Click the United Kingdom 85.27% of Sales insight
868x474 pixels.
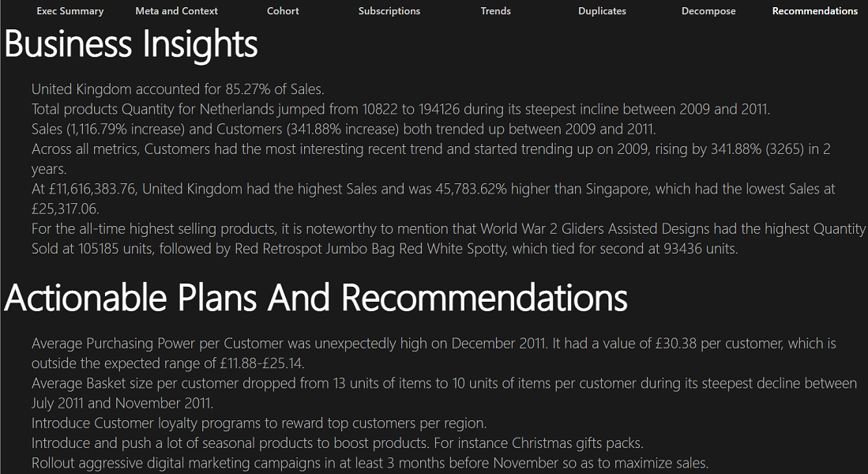(x=178, y=89)
